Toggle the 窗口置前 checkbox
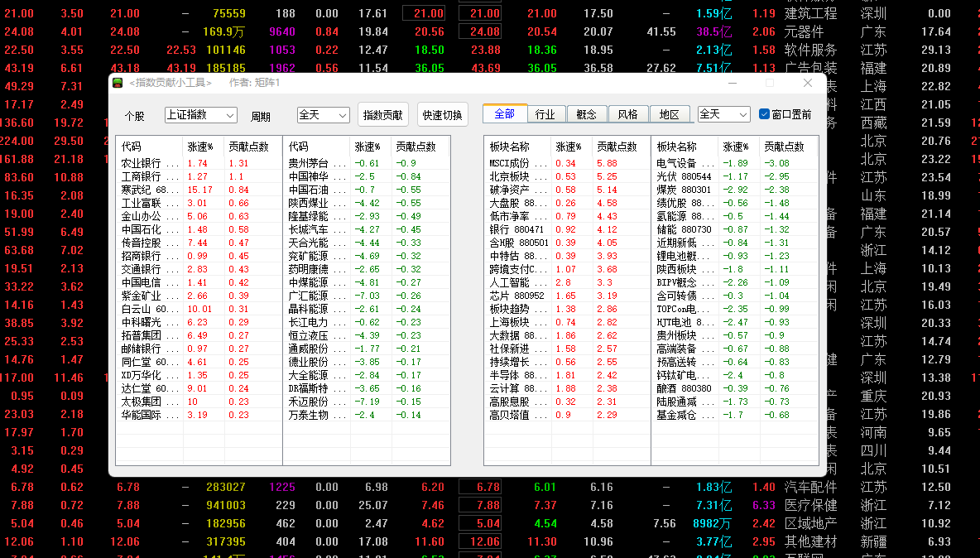Image resolution: width=980 pixels, height=558 pixels. click(x=764, y=113)
